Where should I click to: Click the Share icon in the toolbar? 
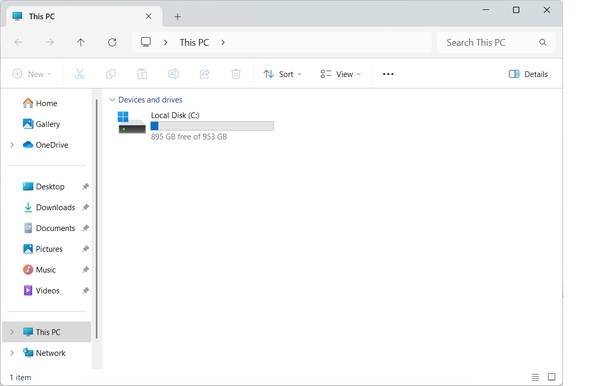tap(205, 74)
